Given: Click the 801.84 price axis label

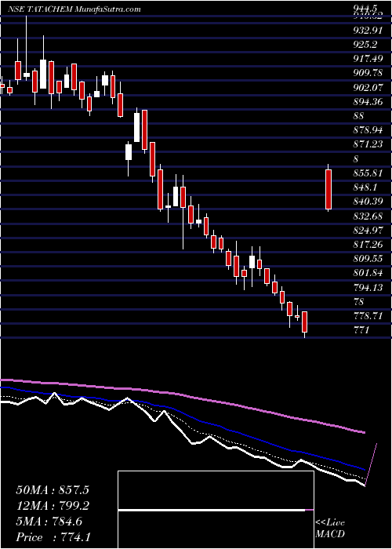Looking at the screenshot, I should click(x=367, y=273).
